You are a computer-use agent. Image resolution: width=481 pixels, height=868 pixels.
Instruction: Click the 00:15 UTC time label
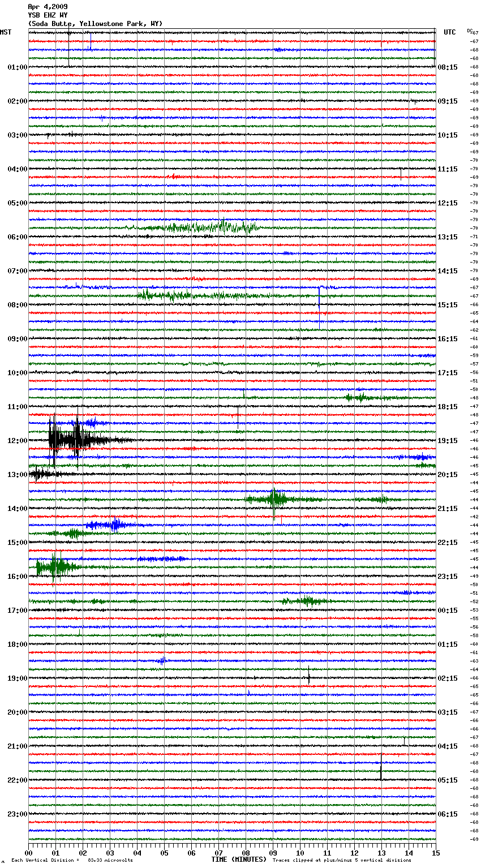click(448, 611)
